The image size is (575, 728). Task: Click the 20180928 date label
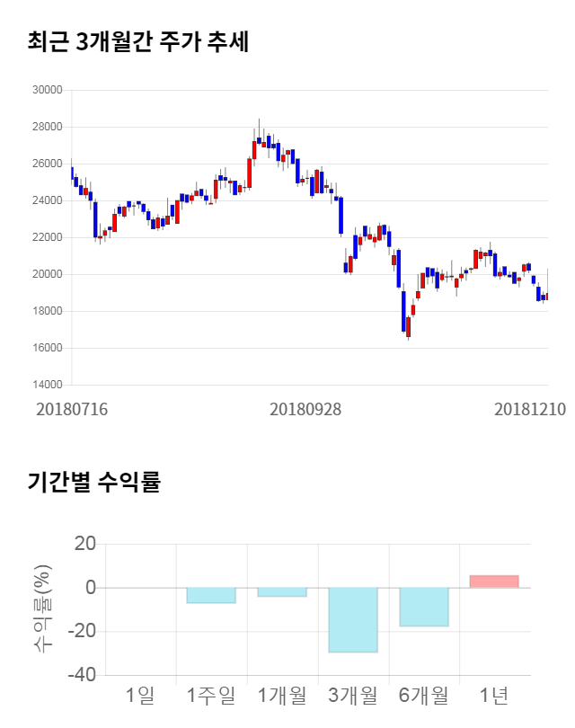(305, 409)
